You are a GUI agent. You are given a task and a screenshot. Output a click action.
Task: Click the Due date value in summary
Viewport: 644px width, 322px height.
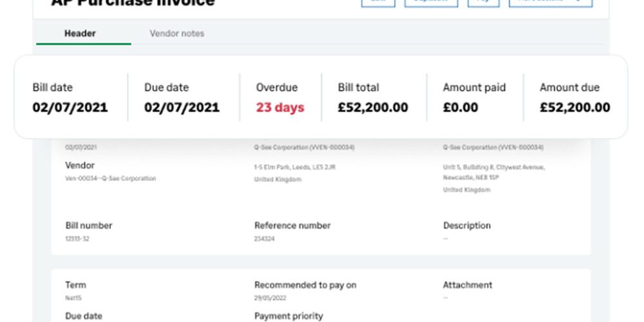pos(182,108)
